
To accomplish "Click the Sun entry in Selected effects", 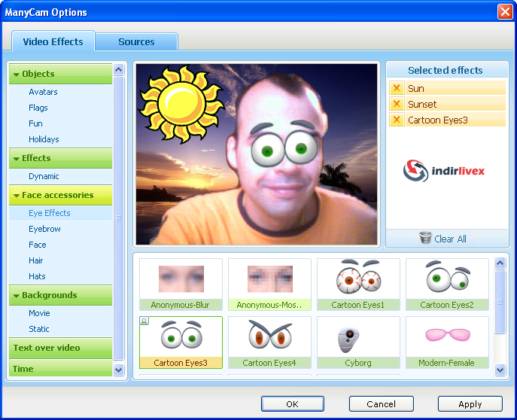I will pyautogui.click(x=455, y=88).
